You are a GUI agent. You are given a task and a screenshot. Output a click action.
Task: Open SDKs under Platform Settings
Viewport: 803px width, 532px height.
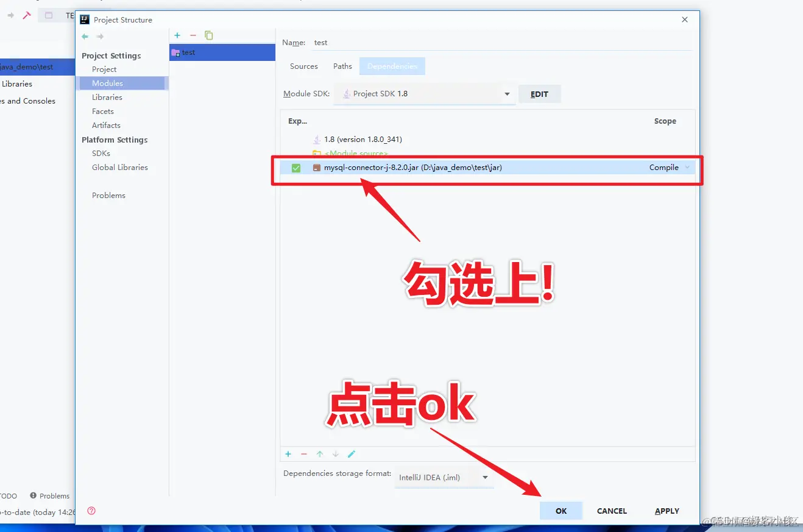[101, 154]
